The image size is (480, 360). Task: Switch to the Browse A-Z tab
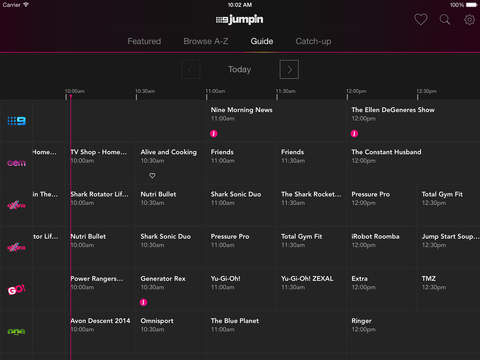206,41
